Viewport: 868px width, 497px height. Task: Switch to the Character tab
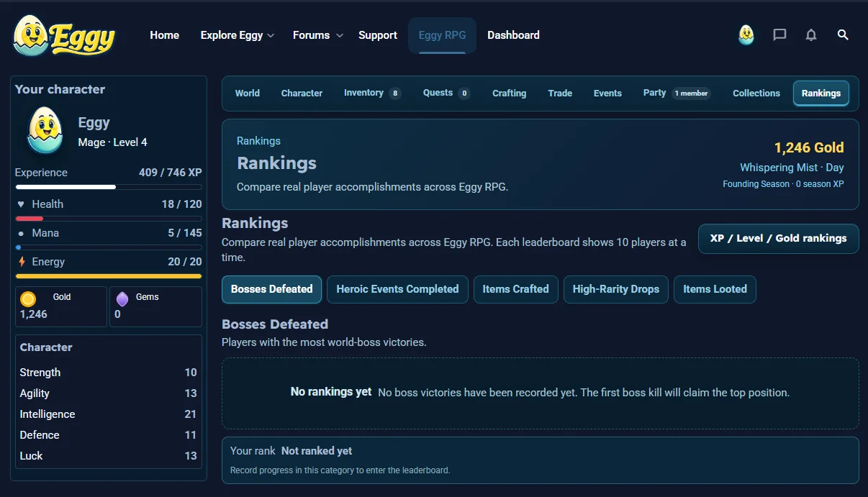(302, 93)
